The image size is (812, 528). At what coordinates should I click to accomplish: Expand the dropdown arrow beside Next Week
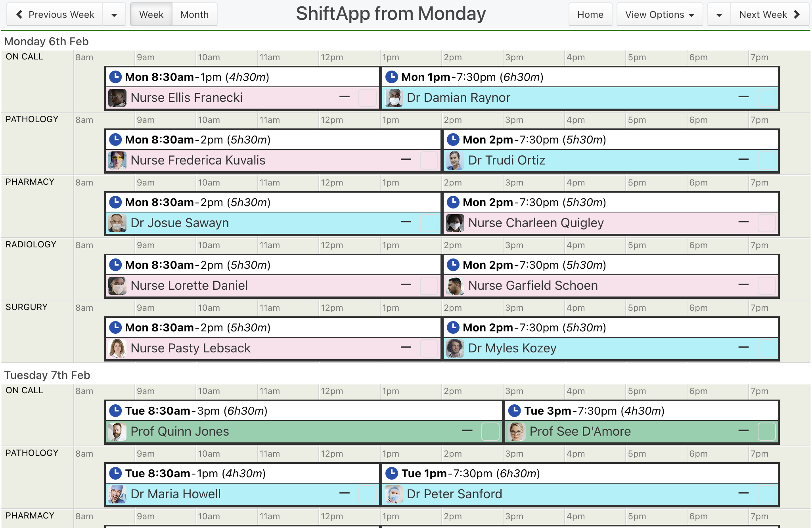coord(719,15)
